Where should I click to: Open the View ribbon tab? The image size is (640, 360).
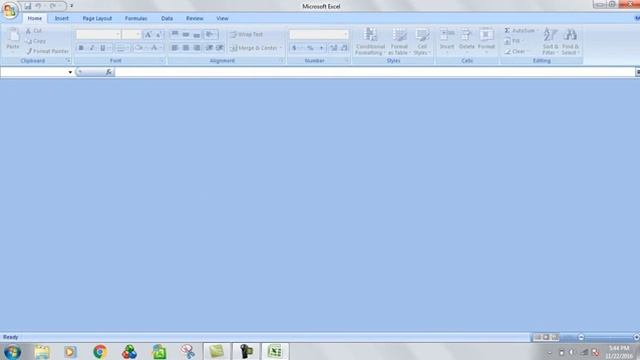pos(222,18)
